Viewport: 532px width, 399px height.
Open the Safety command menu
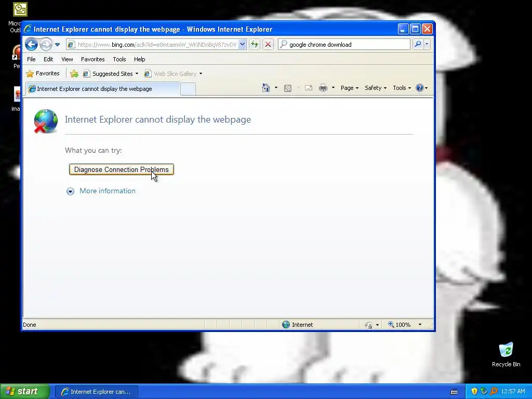point(375,88)
